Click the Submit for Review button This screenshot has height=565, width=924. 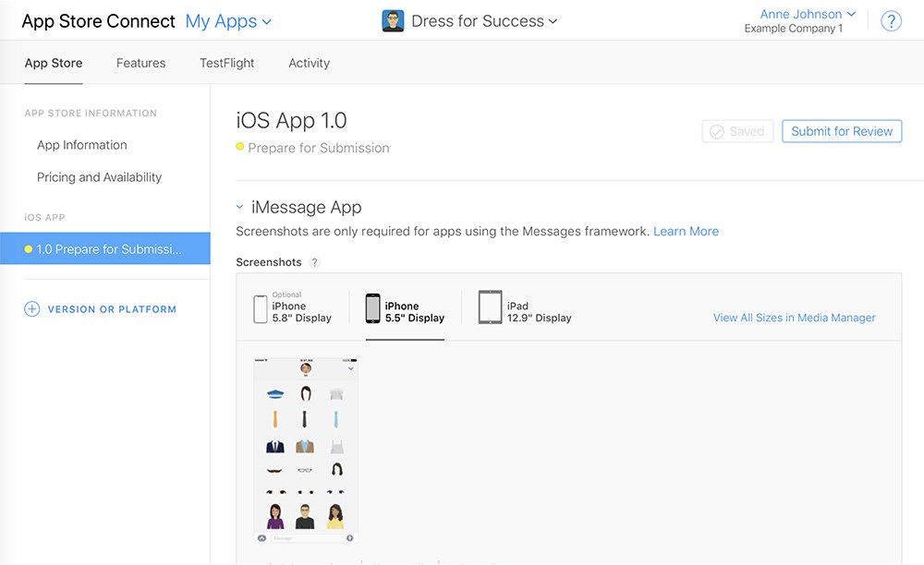pos(842,131)
